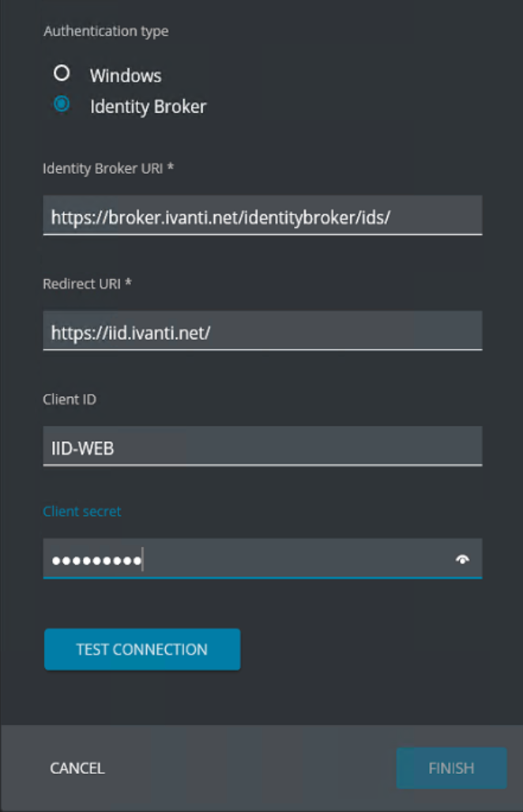Place cursor on the masked password dots

click(96, 561)
